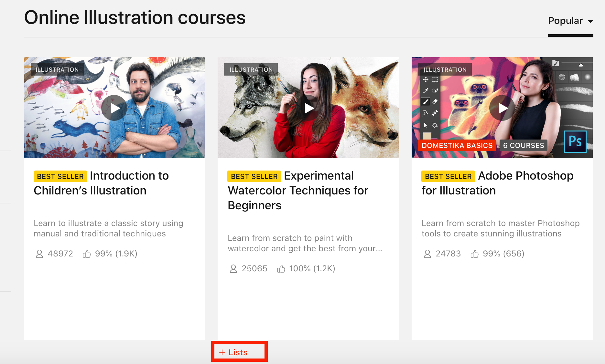The image size is (605, 364).
Task: Click student icon beside 48972
Action: point(39,254)
